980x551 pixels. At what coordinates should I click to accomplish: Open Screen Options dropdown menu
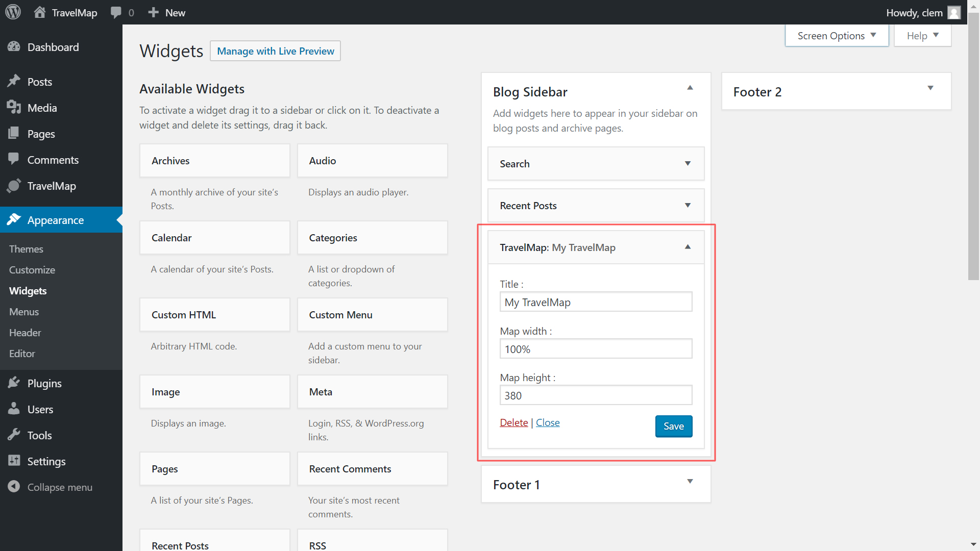coord(836,36)
